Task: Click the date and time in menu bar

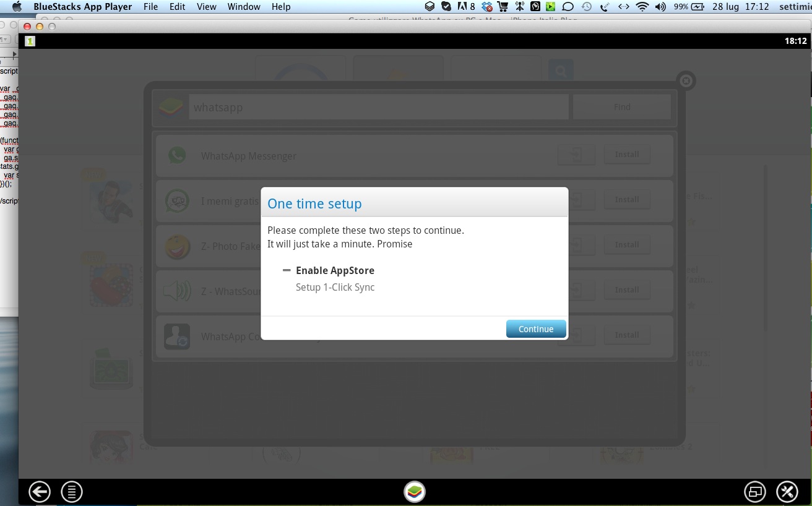Action: tap(741, 7)
